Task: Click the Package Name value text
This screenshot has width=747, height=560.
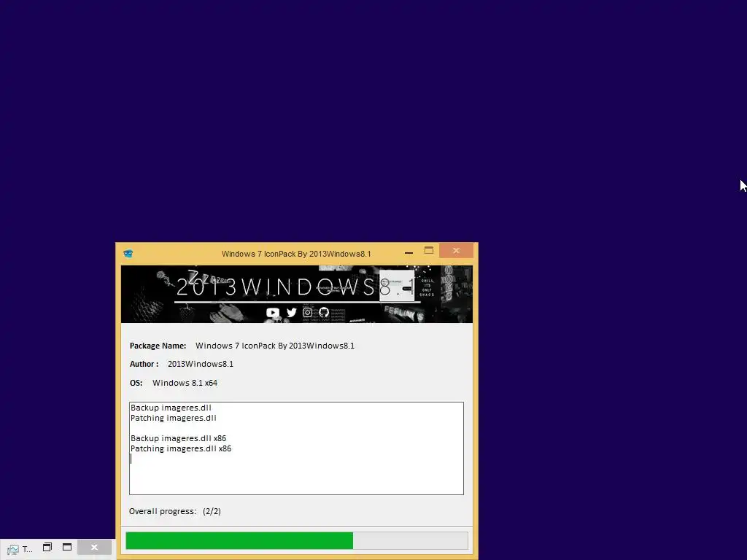Action: pyautogui.click(x=275, y=346)
